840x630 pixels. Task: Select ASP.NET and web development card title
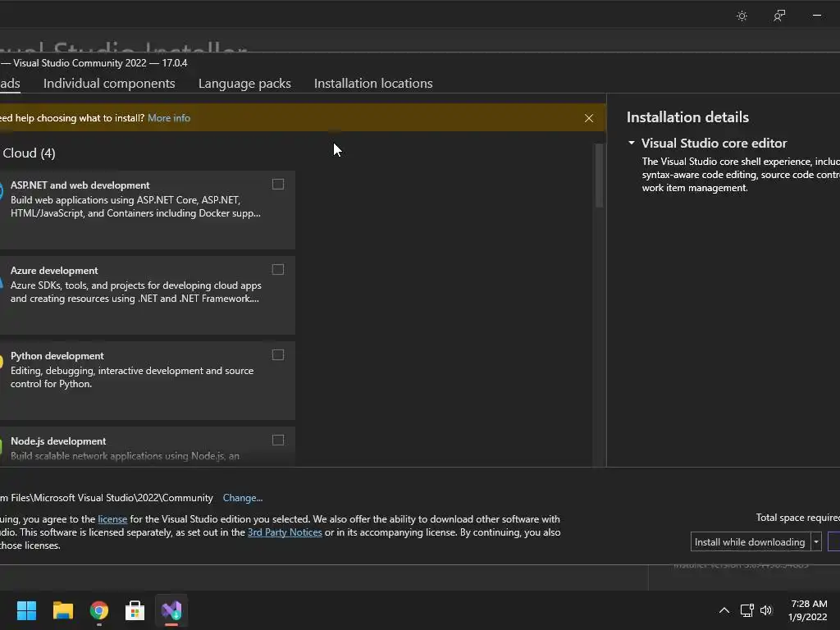coord(80,185)
